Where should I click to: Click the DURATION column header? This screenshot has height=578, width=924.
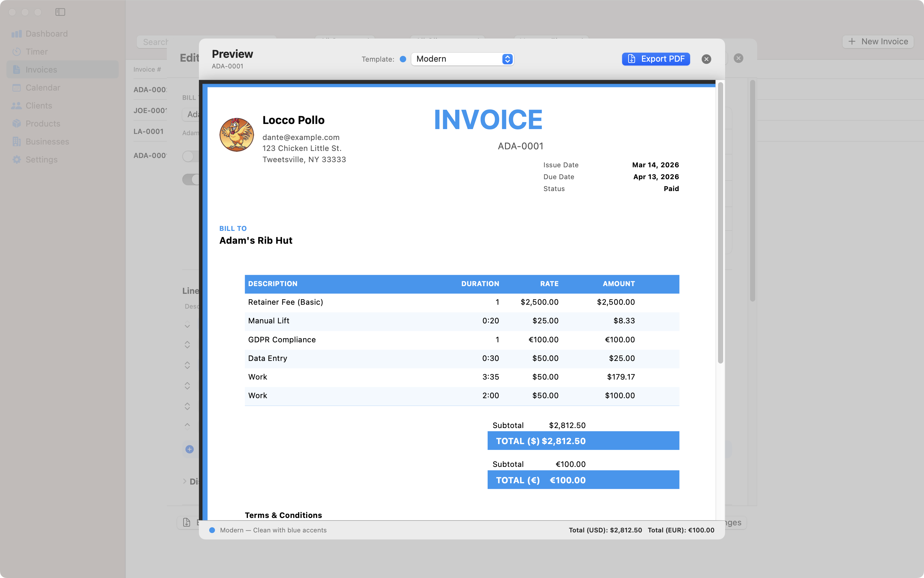point(480,284)
